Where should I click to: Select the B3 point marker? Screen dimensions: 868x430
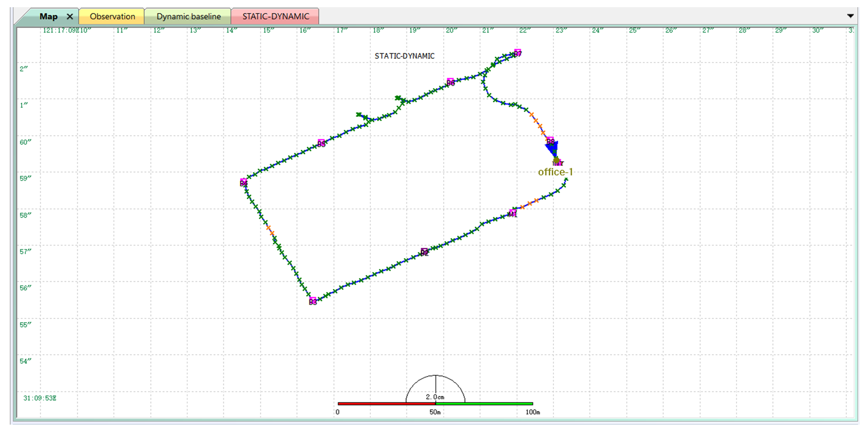point(312,301)
